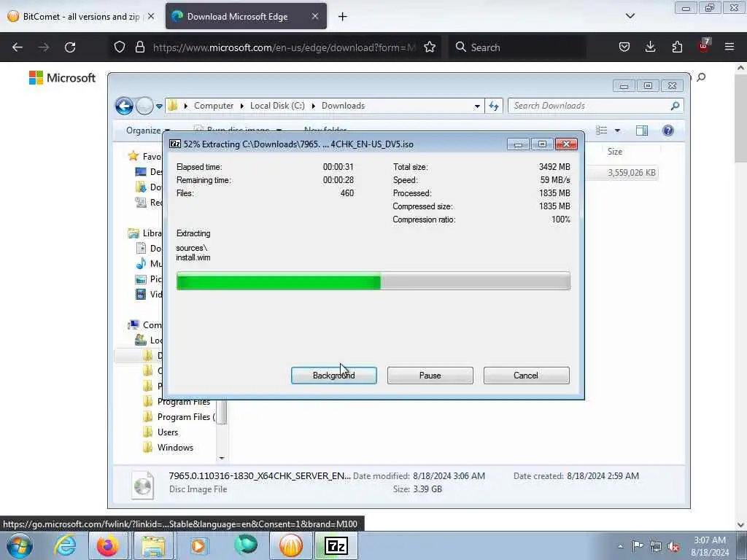
Task: Open a new browser tab
Action: (343, 17)
